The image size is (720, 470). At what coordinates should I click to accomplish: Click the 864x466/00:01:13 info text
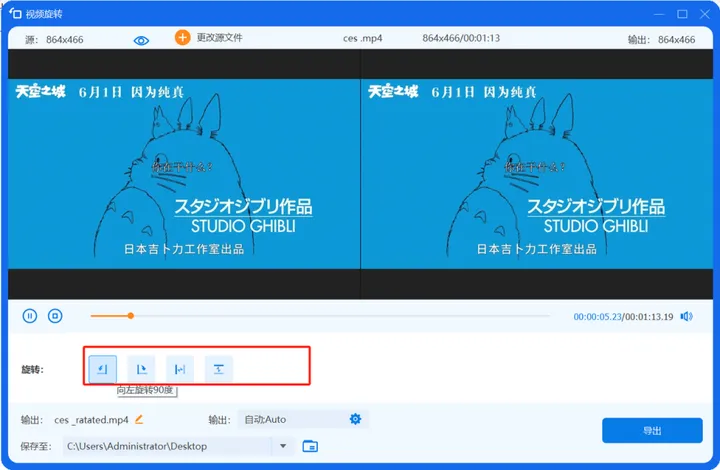click(x=461, y=38)
